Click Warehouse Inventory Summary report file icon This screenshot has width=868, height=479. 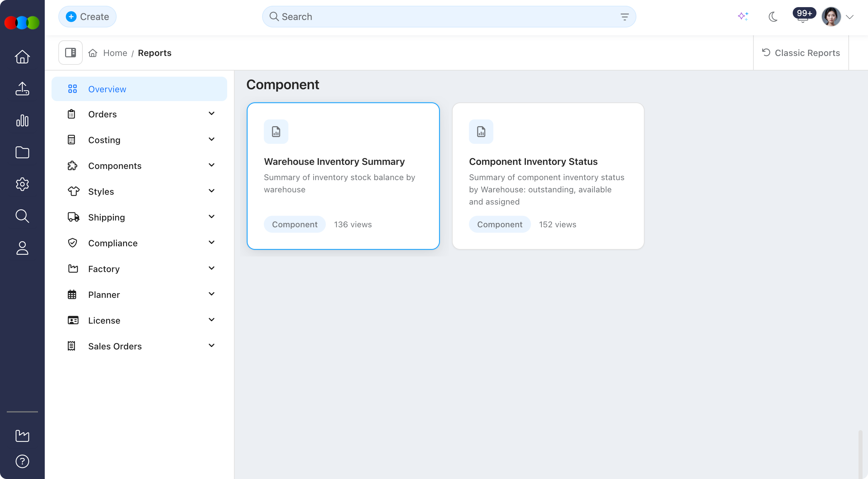coord(276,132)
